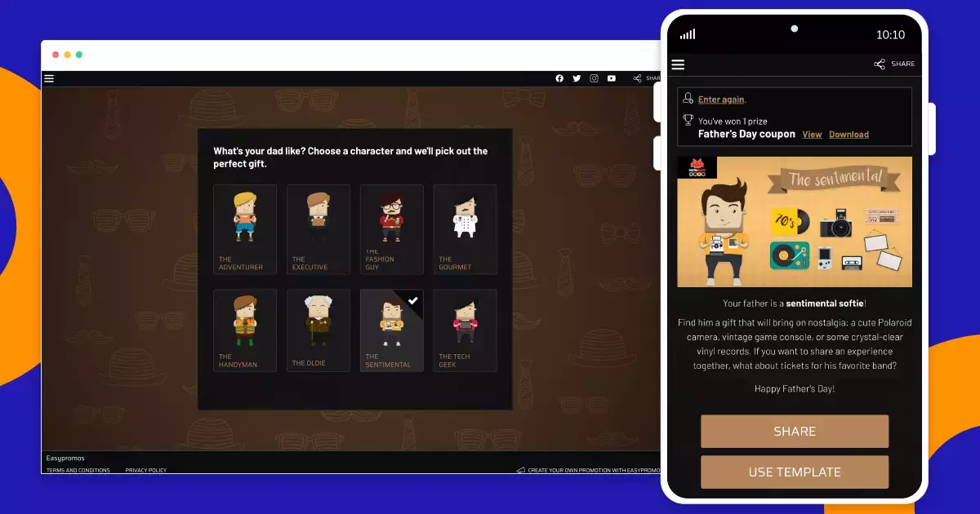Viewport: 980px width, 514px height.
Task: Pick The Fashion Guy character card
Action: pyautogui.click(x=392, y=229)
